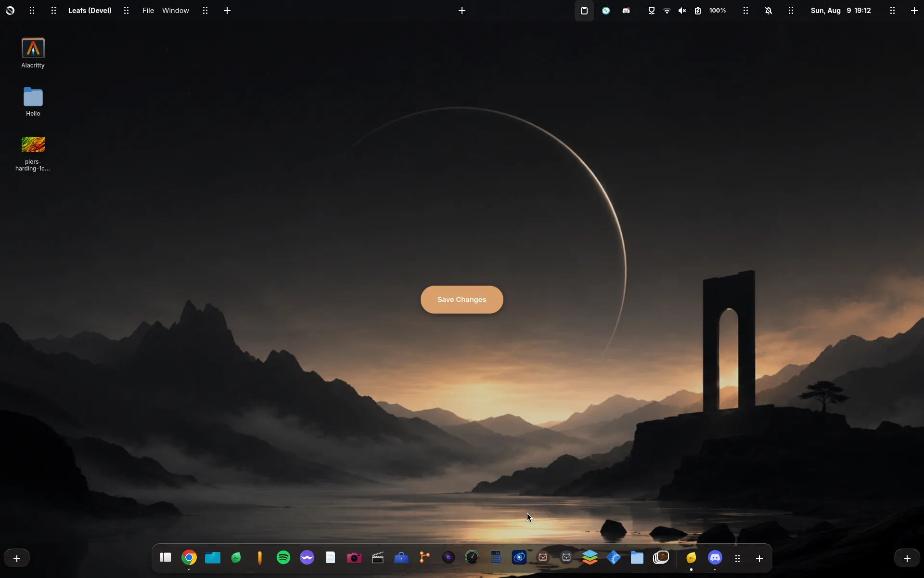Select the Hello folder on desktop
Image resolution: width=924 pixels, height=578 pixels.
click(33, 102)
